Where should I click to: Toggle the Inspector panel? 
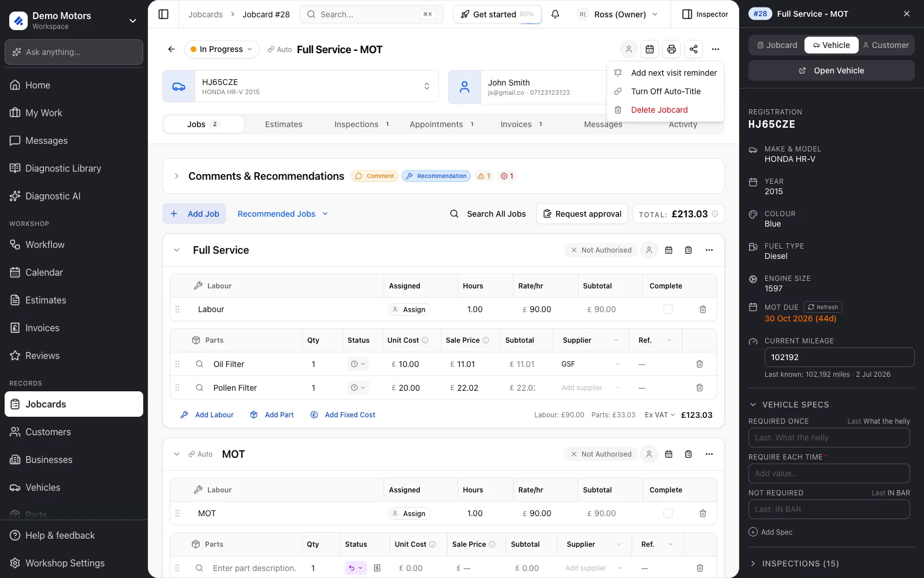point(705,14)
